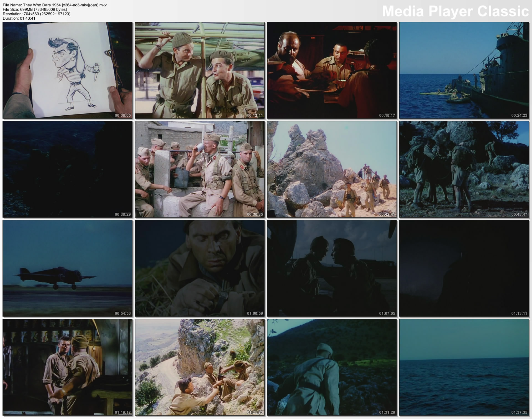The height and width of the screenshot is (419, 532).
Task: Click timestamp 00:06:05 label
Action: click(x=123, y=115)
